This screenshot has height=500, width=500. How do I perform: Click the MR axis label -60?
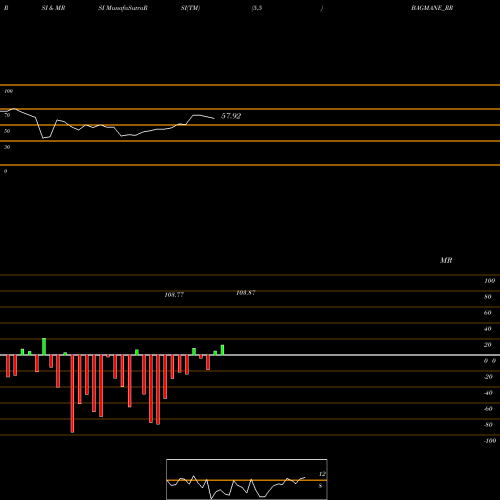[488, 409]
